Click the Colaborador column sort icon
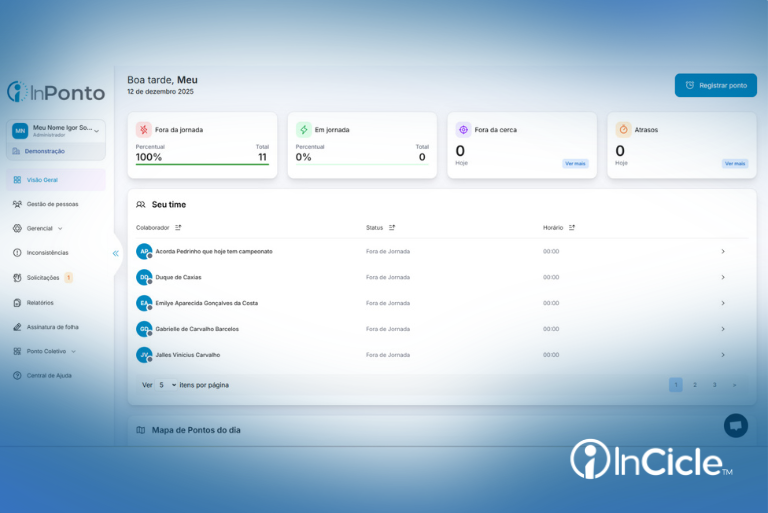768x513 pixels. [x=178, y=227]
